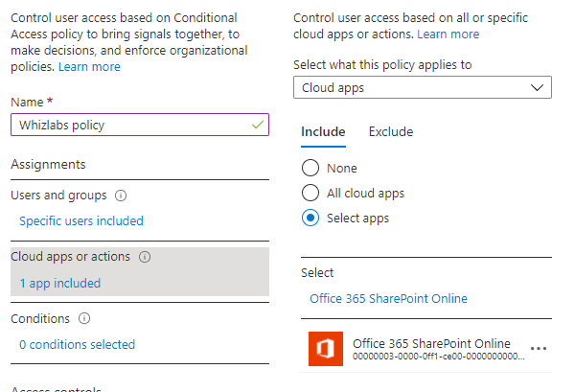Click the 1 app included link

pyautogui.click(x=59, y=283)
